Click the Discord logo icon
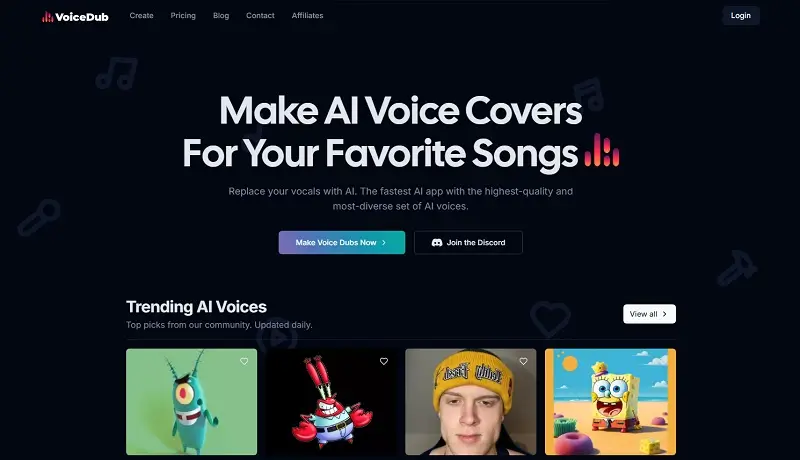800x460 pixels. (437, 243)
